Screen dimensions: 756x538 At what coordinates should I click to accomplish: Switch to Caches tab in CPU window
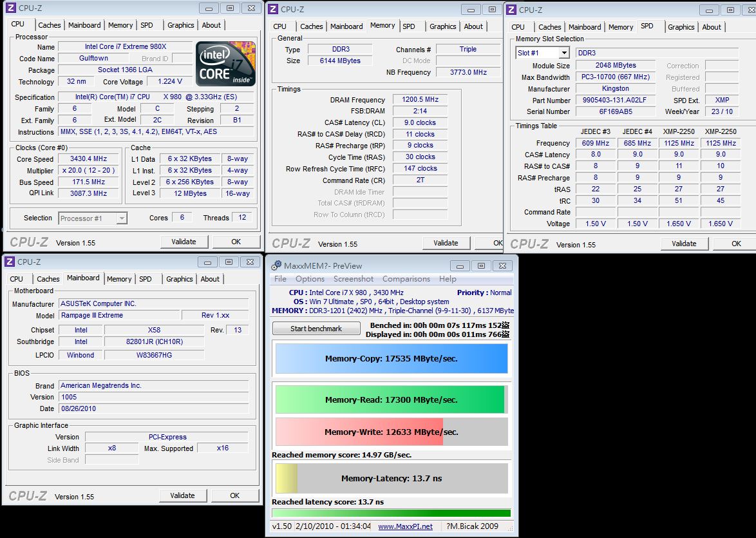point(49,25)
